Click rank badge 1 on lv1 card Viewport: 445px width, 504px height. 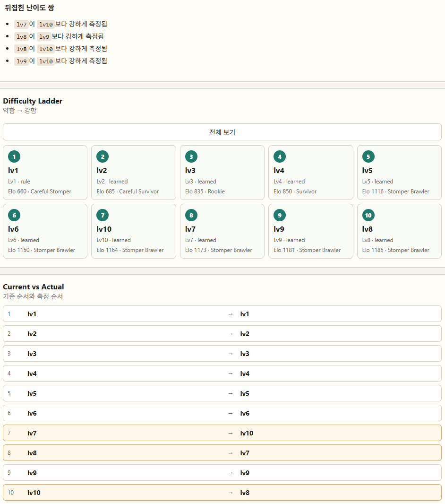[x=14, y=157]
